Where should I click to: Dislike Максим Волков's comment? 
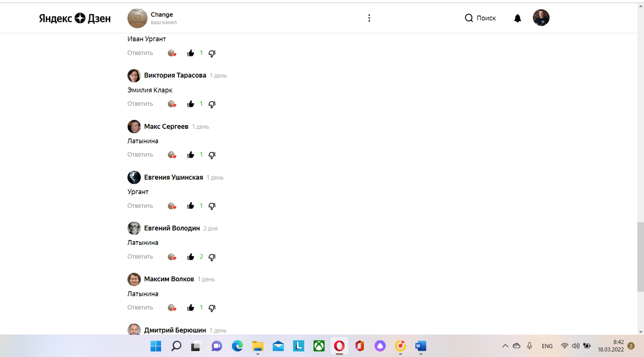212,308
